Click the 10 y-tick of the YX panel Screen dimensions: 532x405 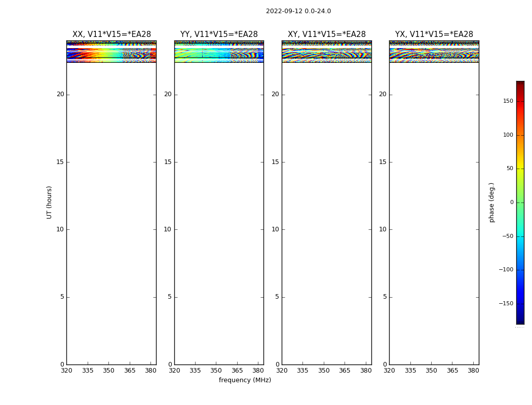coord(383,229)
